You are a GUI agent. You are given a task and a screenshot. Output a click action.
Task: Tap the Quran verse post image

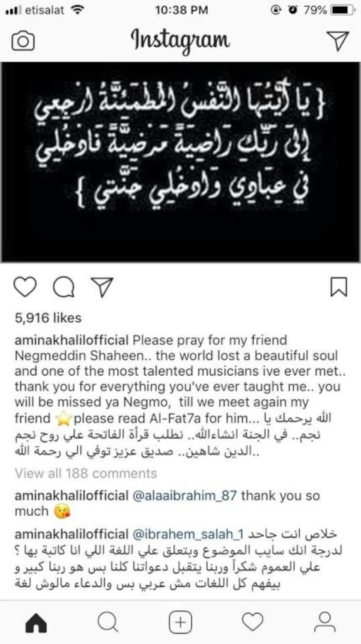click(x=180, y=162)
